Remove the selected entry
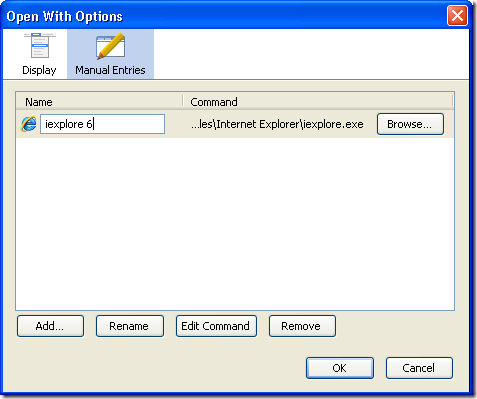 302,326
